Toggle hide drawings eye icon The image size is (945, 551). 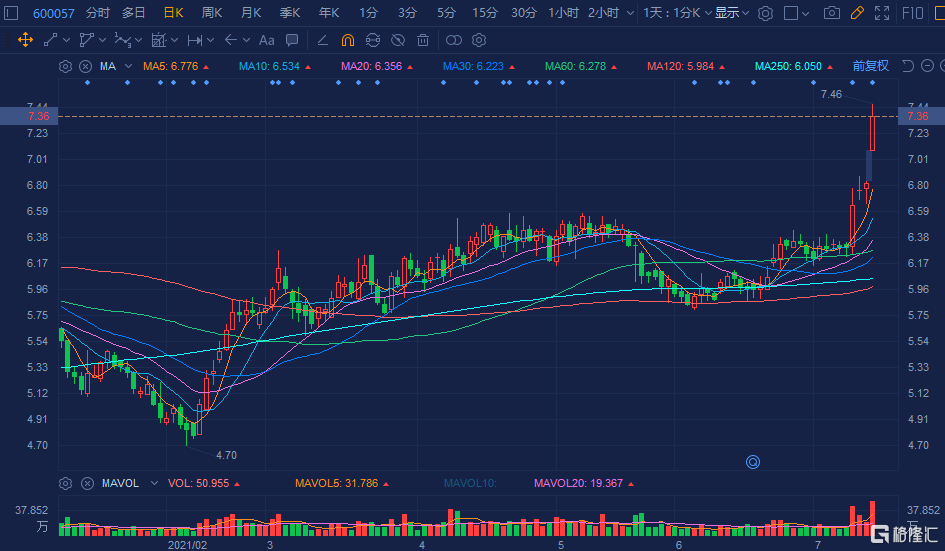(x=397, y=40)
